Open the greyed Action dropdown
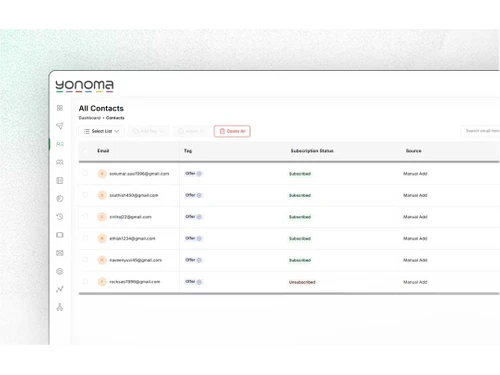Image resolution: width=500 pixels, height=375 pixels. (x=192, y=131)
